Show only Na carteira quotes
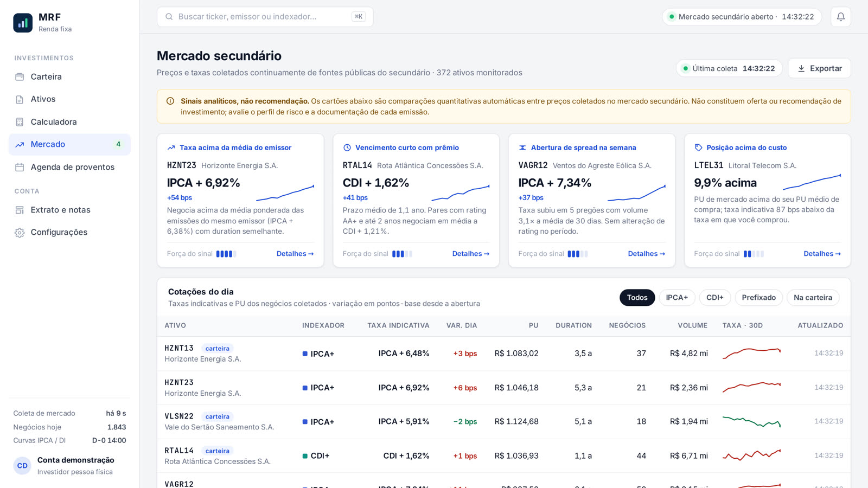868x488 pixels. pyautogui.click(x=813, y=298)
